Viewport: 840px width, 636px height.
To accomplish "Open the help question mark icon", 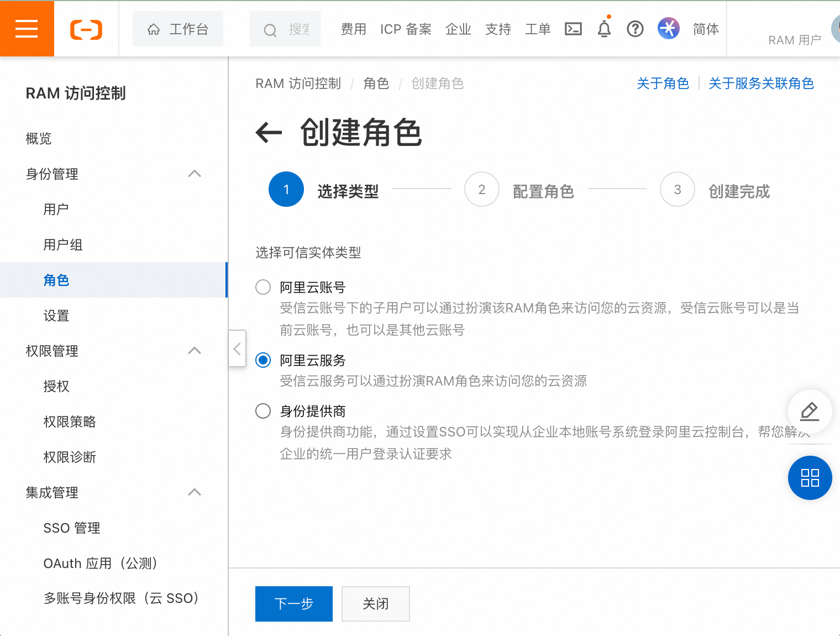I will point(636,29).
